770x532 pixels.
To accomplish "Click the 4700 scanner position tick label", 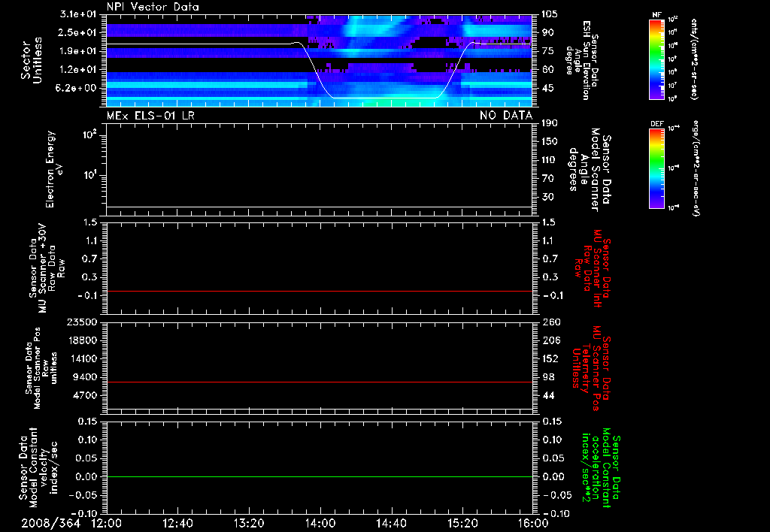I will click(85, 395).
